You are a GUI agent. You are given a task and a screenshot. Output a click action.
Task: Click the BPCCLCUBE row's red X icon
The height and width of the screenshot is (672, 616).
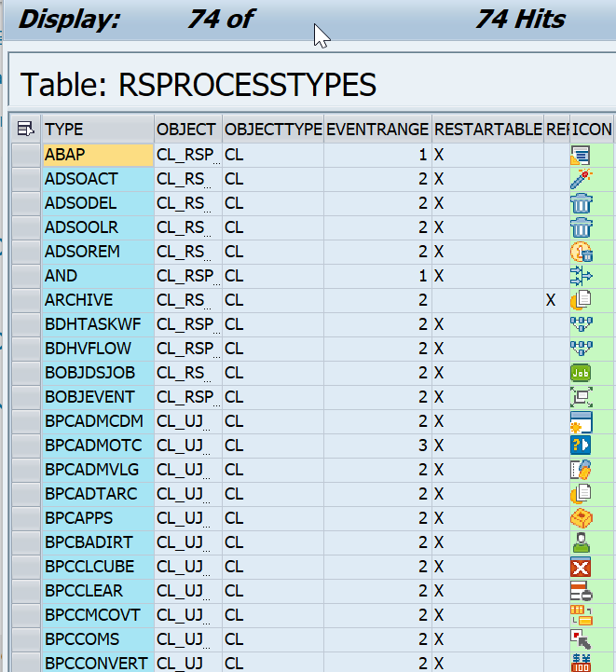point(581,567)
